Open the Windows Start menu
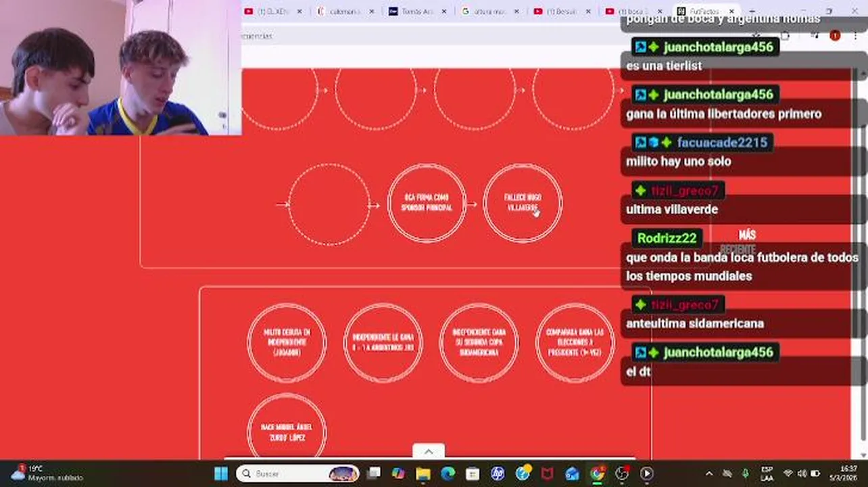The height and width of the screenshot is (487, 868). pos(221,473)
